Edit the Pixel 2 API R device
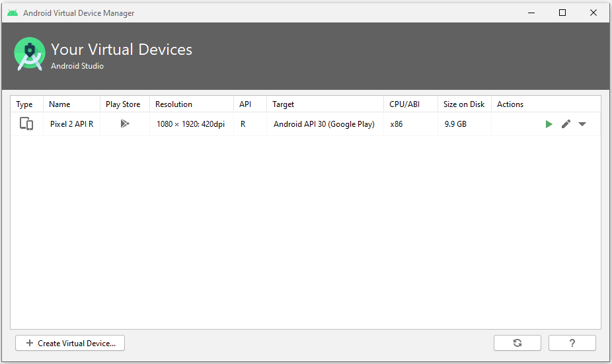612x364 pixels. click(566, 124)
